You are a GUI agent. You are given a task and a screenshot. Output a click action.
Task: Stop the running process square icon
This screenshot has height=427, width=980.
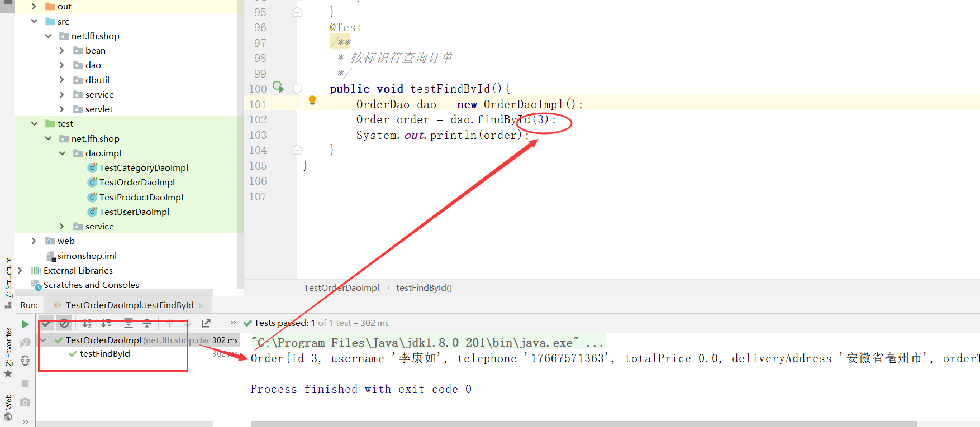[x=25, y=383]
